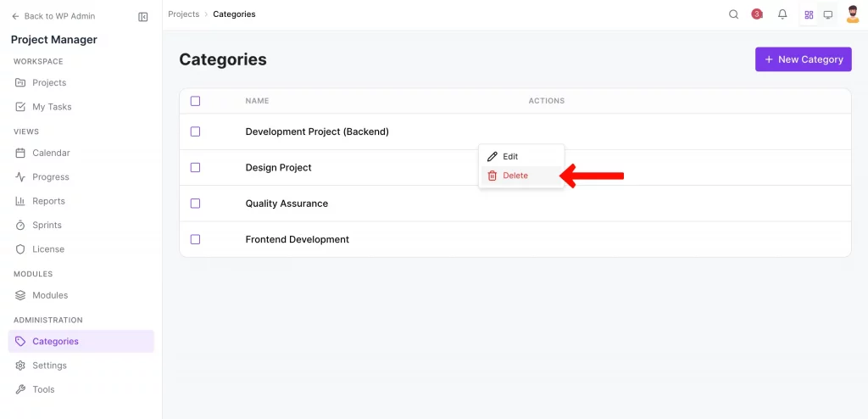
Task: Click the Calendar icon in sidebar
Action: (21, 153)
